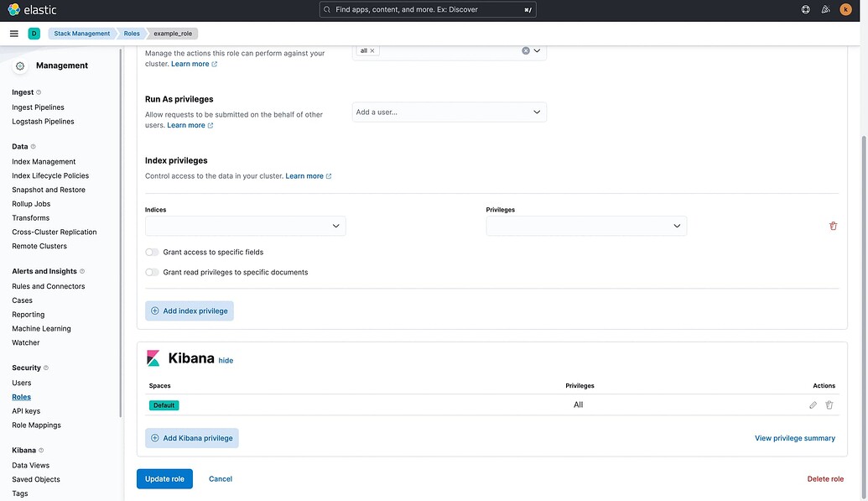Viewport: 868px width, 501px height.
Task: Click the Update role button
Action: tap(164, 478)
